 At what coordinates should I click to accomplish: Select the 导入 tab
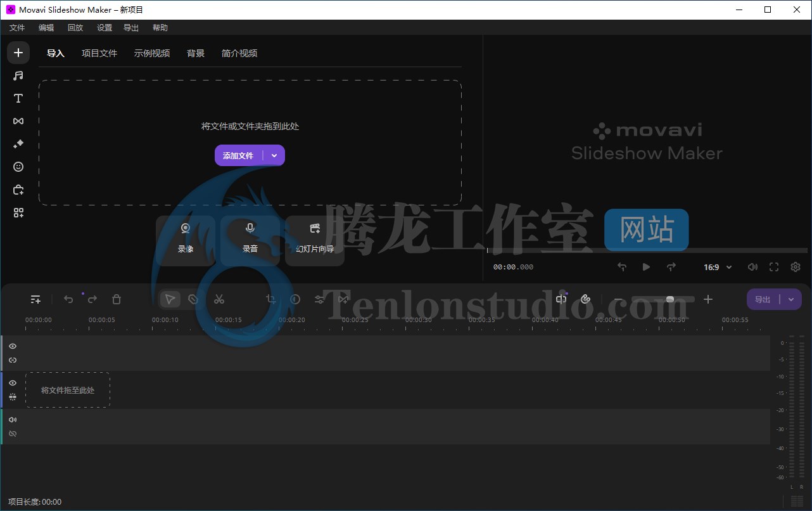[56, 53]
